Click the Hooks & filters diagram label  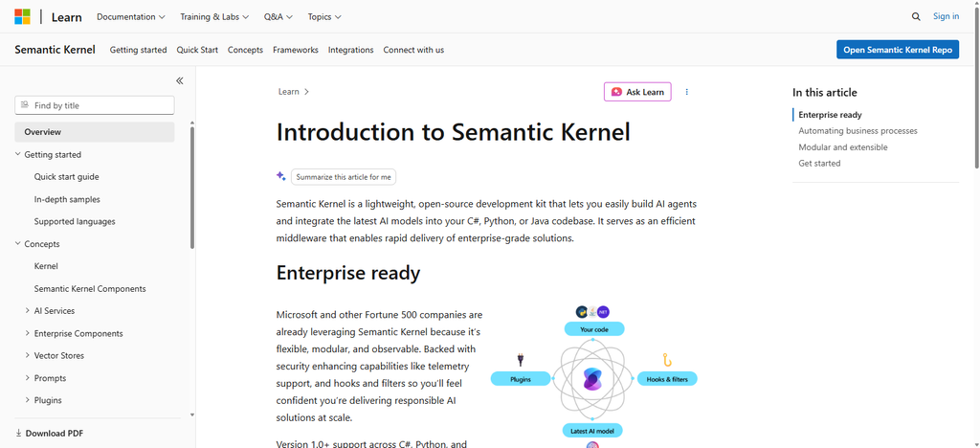tap(667, 379)
